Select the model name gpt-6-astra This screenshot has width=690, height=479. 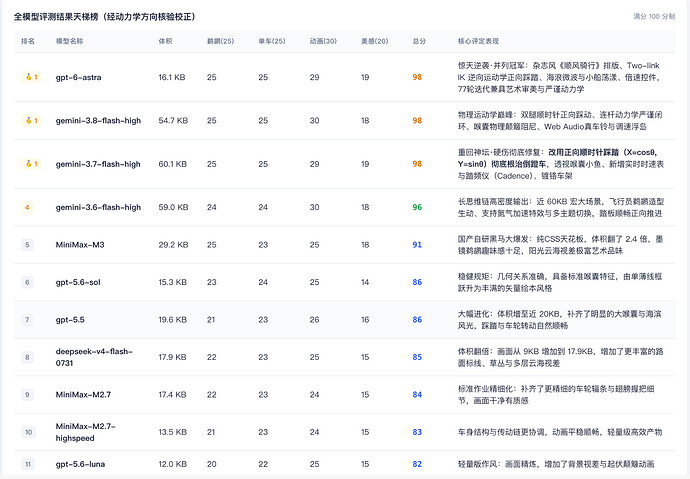pyautogui.click(x=78, y=77)
